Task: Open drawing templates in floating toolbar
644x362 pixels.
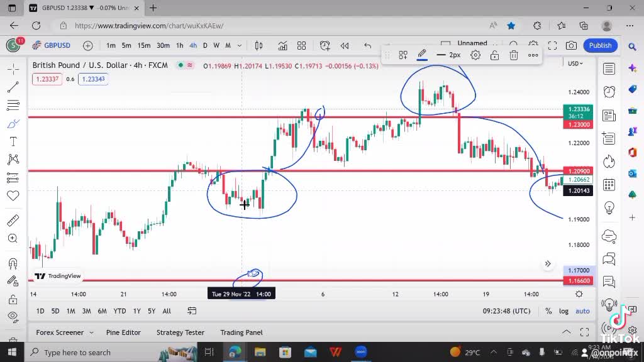Action: (403, 55)
